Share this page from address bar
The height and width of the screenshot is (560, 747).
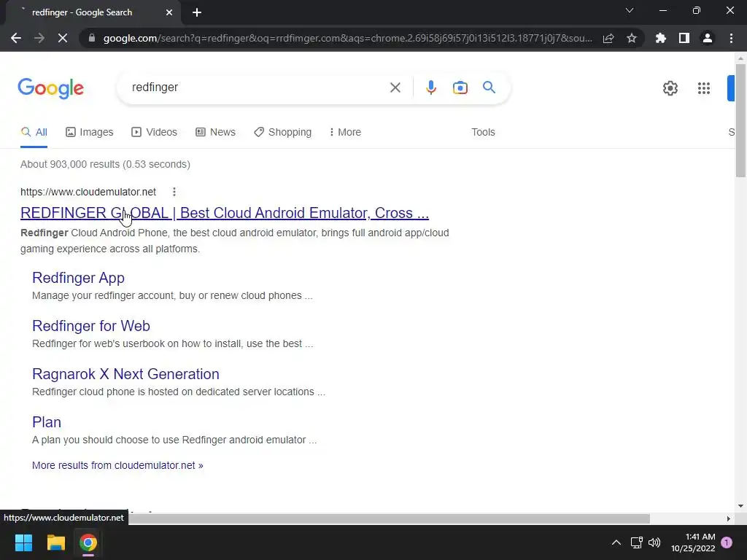pos(608,38)
